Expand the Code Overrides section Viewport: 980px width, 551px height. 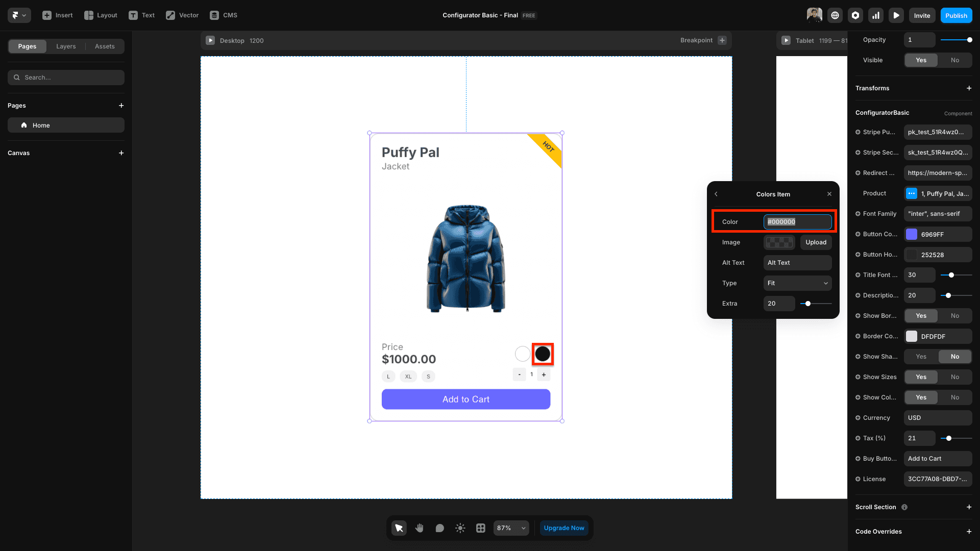[x=969, y=532]
